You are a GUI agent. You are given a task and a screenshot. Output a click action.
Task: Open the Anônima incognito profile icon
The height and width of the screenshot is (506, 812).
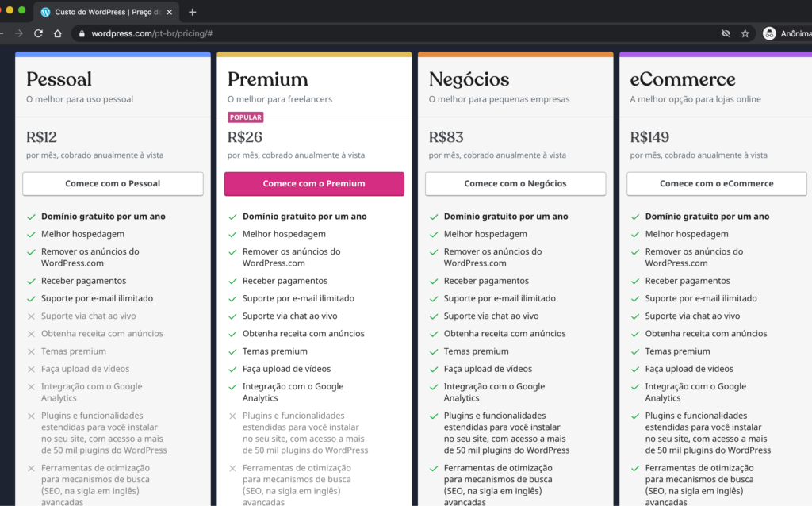[769, 33]
